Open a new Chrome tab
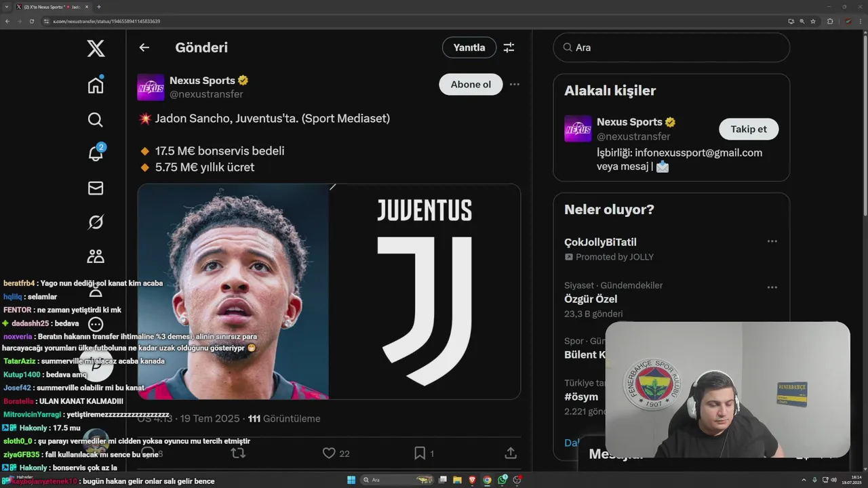Viewport: 868px width, 488px height. pyautogui.click(x=99, y=7)
